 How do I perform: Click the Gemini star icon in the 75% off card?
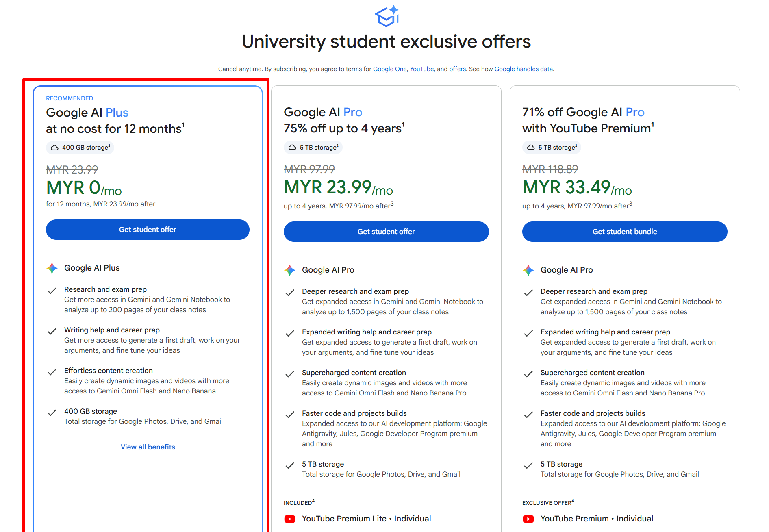pyautogui.click(x=290, y=270)
